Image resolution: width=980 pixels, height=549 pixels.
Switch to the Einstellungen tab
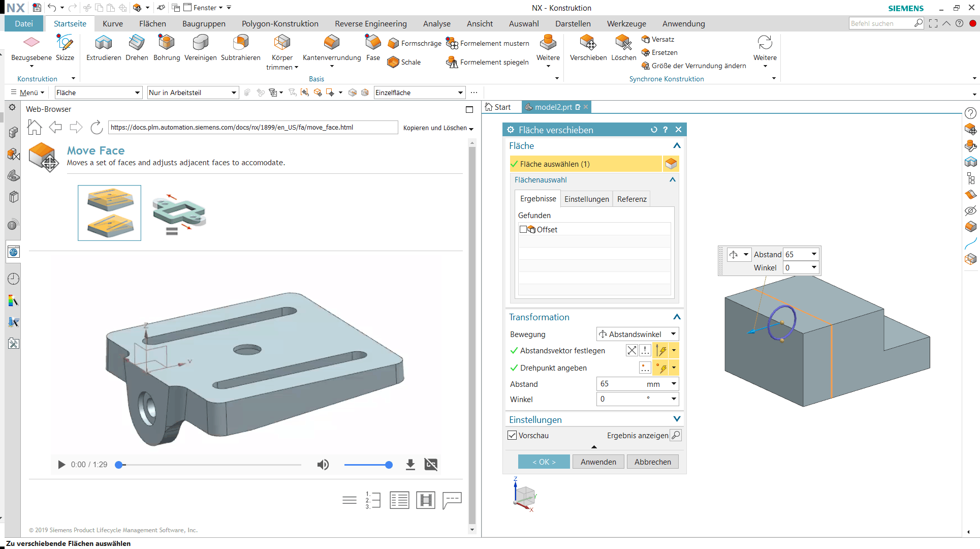click(x=586, y=199)
